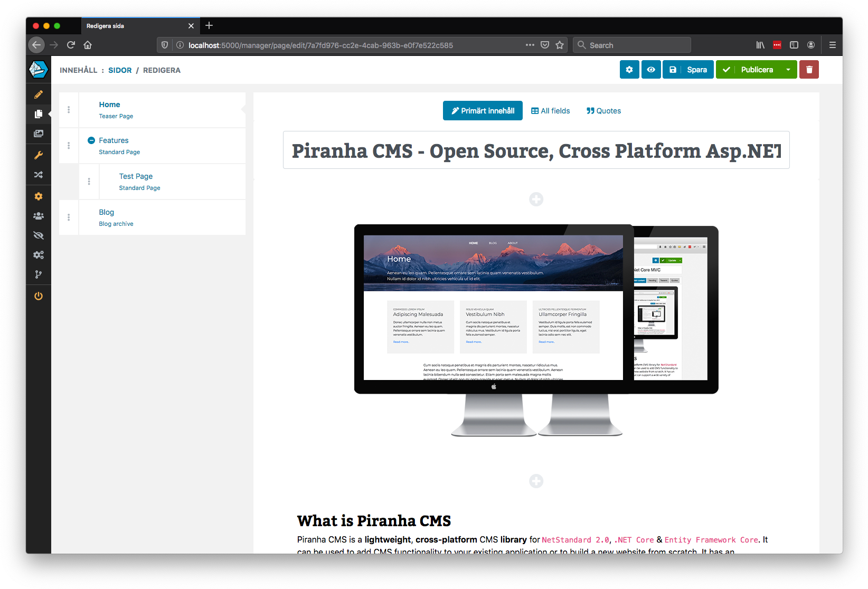Screen dimensions: 868x589
Task: Click the Piranha CMS logo icon
Action: (39, 69)
